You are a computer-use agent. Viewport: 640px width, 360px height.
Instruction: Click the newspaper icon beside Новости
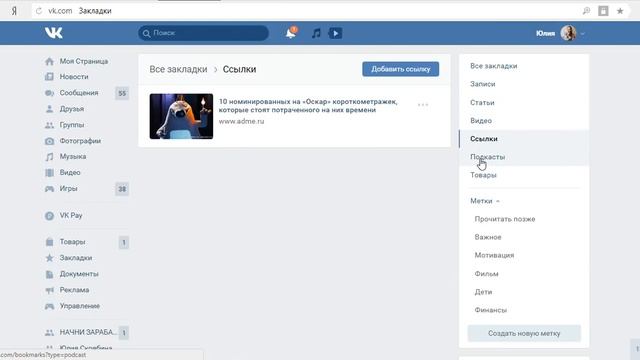[49, 77]
